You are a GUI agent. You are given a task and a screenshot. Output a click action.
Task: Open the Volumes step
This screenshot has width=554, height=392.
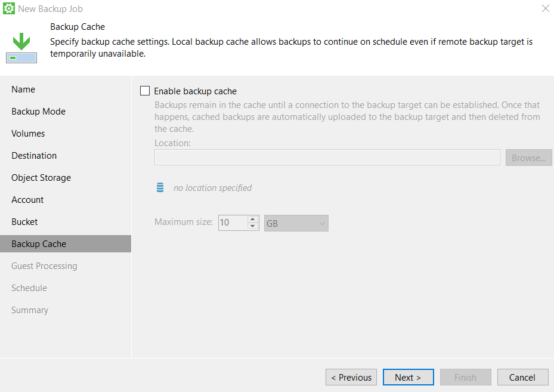pos(28,134)
